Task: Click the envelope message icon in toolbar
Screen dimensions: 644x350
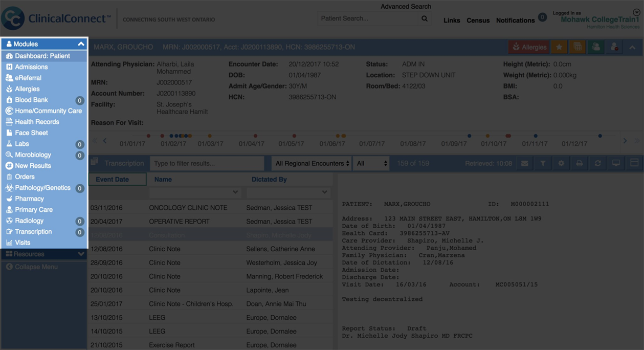Action: click(x=524, y=163)
